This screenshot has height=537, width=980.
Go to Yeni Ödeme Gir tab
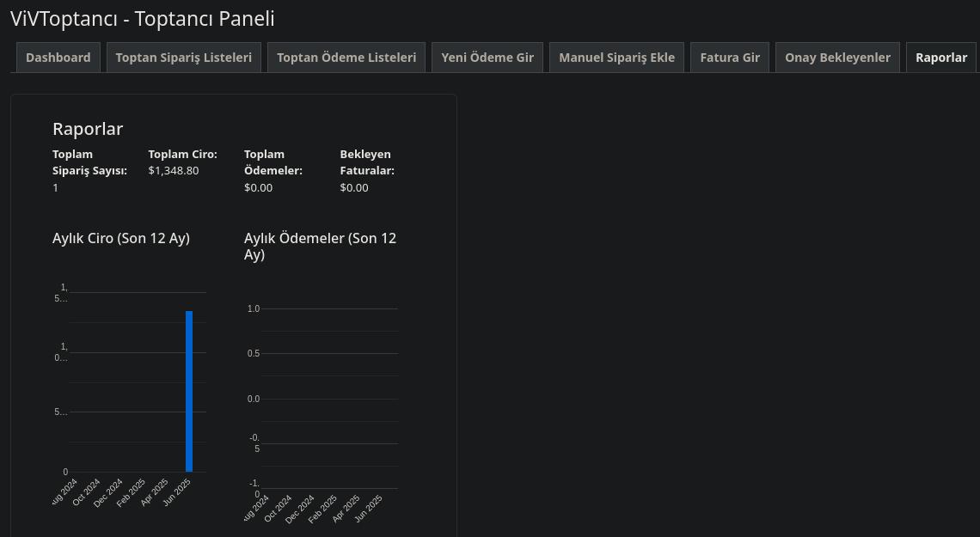[x=487, y=58]
